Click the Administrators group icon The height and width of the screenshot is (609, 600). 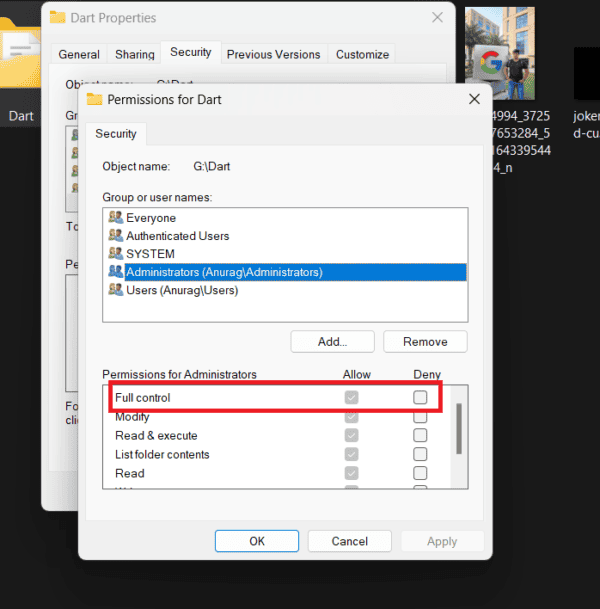[115, 271]
